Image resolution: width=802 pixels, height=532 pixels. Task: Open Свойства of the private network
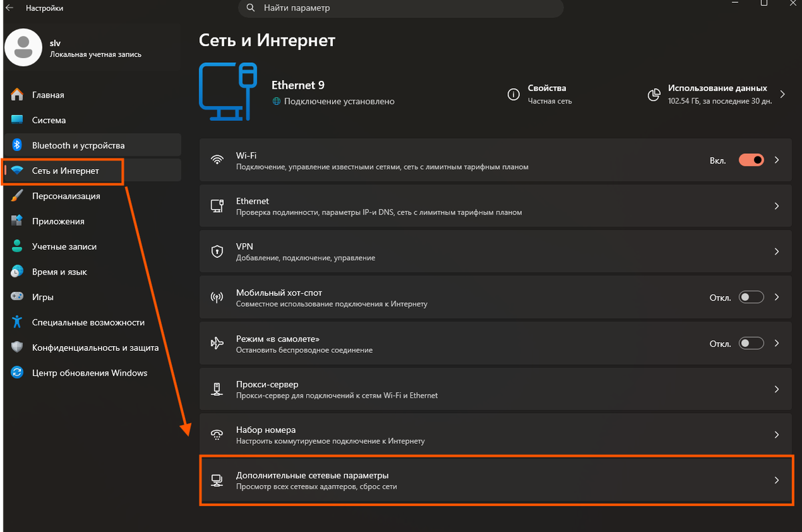click(x=540, y=94)
